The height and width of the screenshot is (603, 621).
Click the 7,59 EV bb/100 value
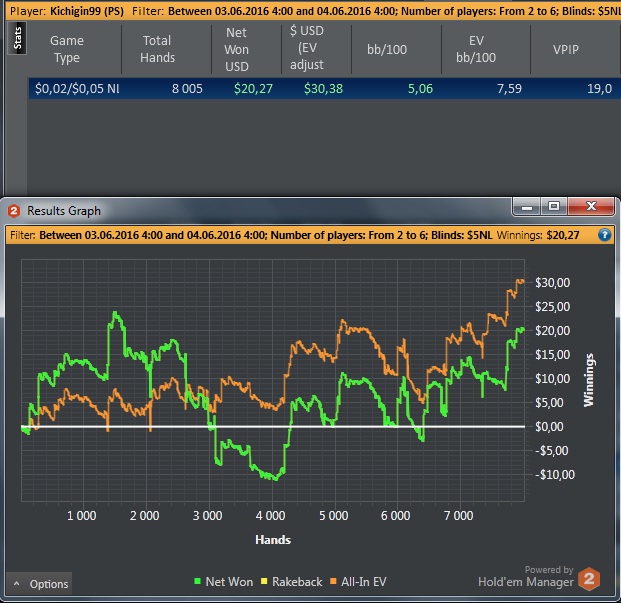coord(509,88)
